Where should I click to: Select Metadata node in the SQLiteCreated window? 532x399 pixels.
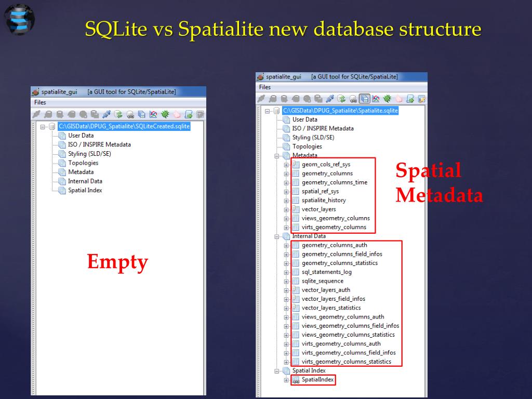[x=81, y=172]
